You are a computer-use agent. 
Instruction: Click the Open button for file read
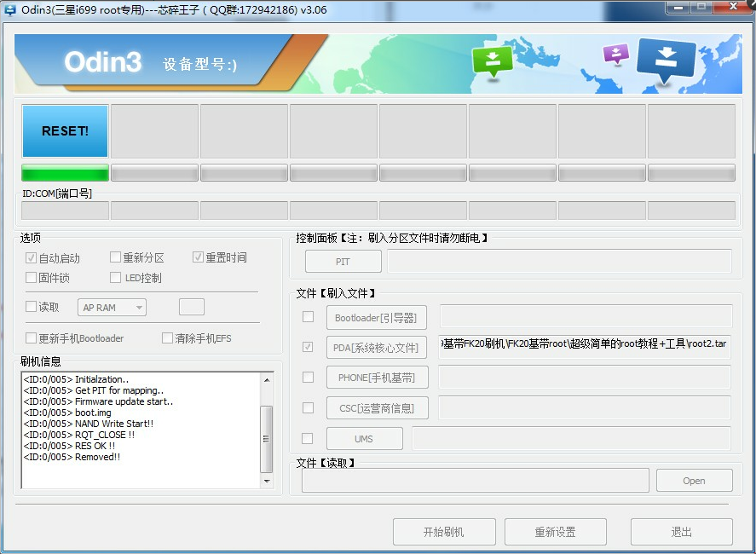coord(695,481)
